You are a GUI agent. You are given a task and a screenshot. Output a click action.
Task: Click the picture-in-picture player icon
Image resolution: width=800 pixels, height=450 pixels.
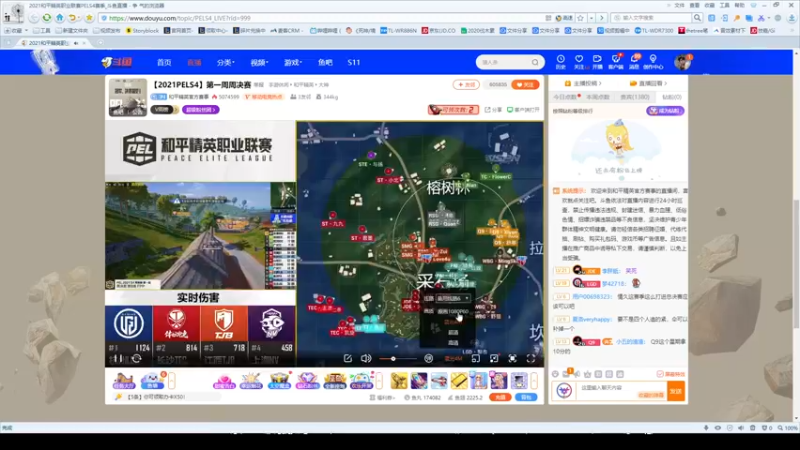point(476,359)
